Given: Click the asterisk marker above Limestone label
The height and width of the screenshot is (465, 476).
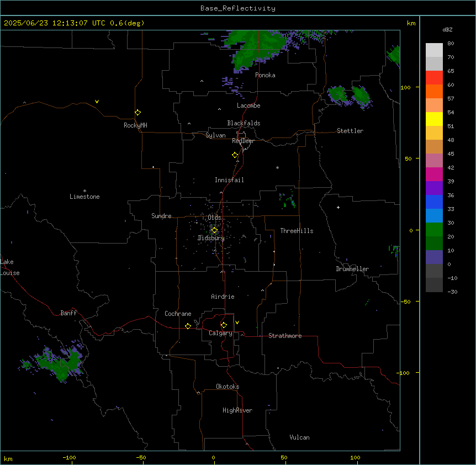Looking at the screenshot, I should click(x=84, y=191).
